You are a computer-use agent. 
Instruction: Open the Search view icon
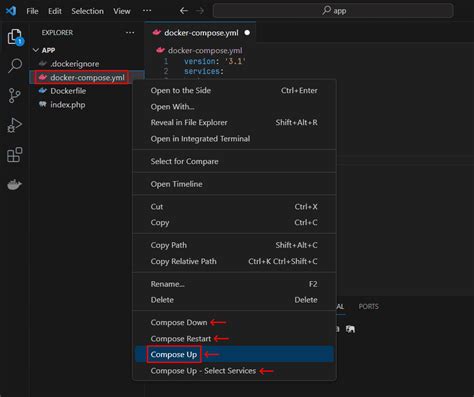coord(15,65)
